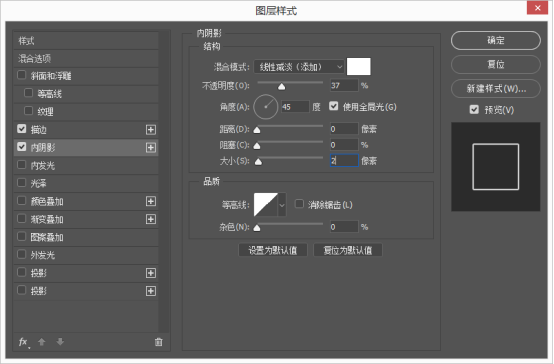Image resolution: width=554 pixels, height=364 pixels.
Task: Open the 内发光 settings row
Action: [x=86, y=165]
